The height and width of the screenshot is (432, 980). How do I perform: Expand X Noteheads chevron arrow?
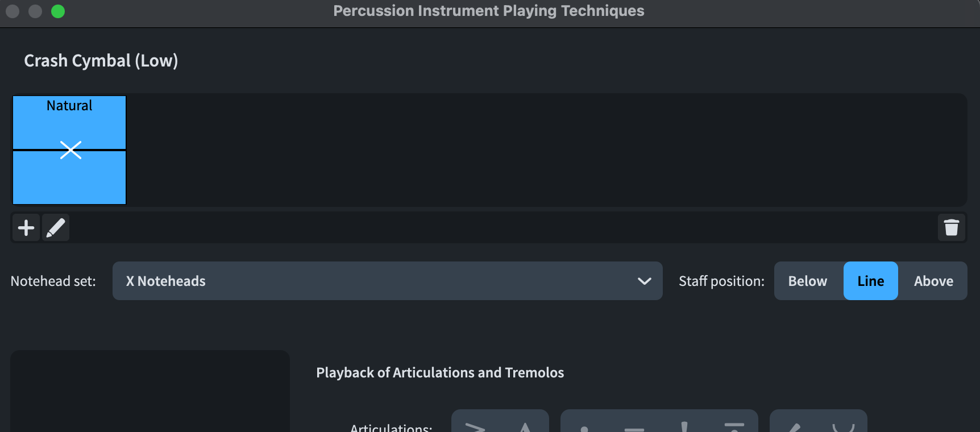click(644, 281)
